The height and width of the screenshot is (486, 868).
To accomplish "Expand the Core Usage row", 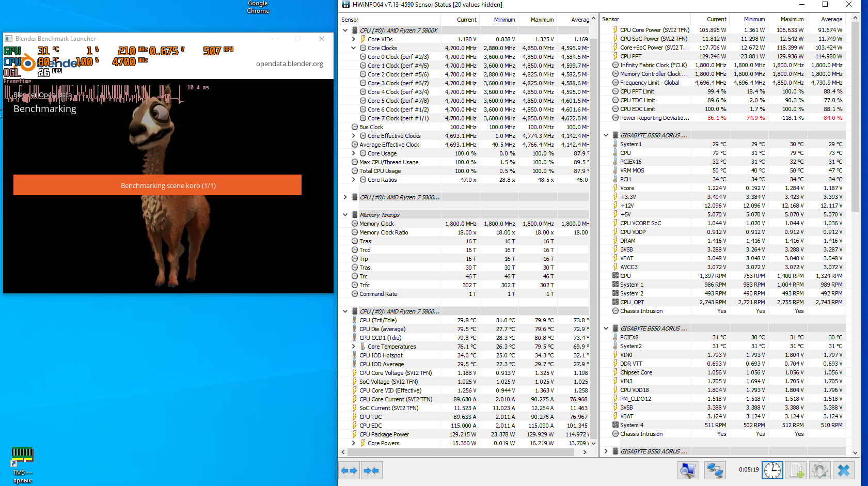I will pos(354,153).
